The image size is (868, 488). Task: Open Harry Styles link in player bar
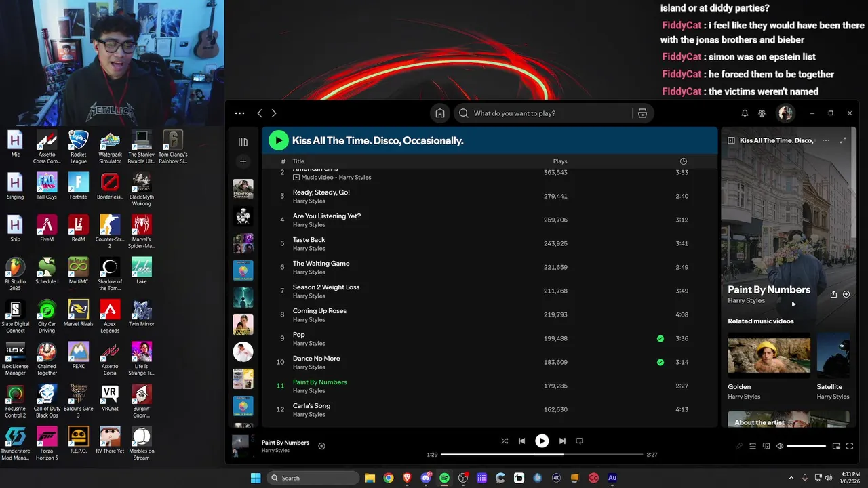pos(275,451)
